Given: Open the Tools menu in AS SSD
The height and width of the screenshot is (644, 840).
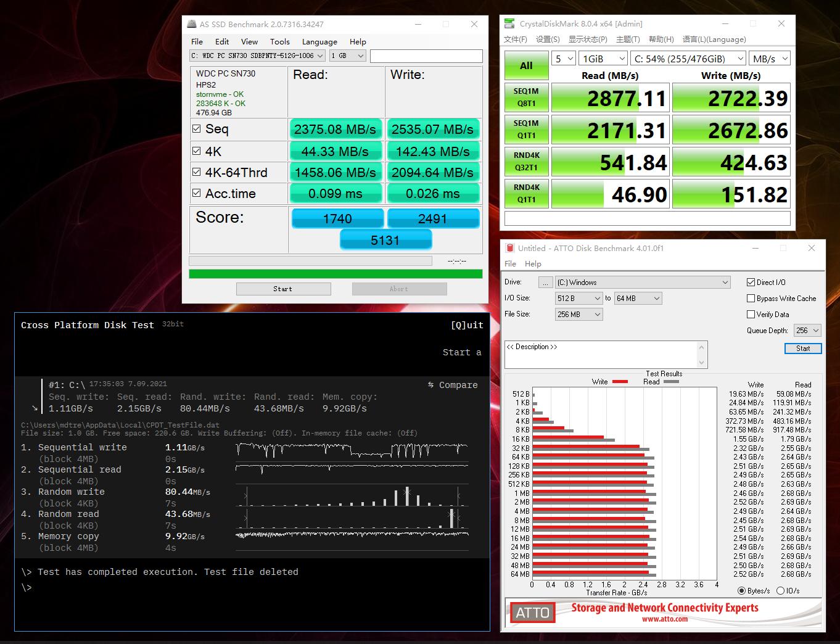Looking at the screenshot, I should pos(279,42).
